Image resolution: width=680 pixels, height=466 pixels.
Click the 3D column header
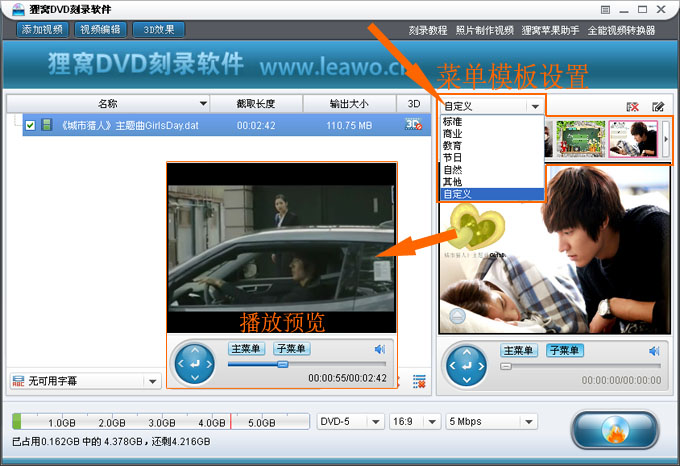tap(414, 104)
